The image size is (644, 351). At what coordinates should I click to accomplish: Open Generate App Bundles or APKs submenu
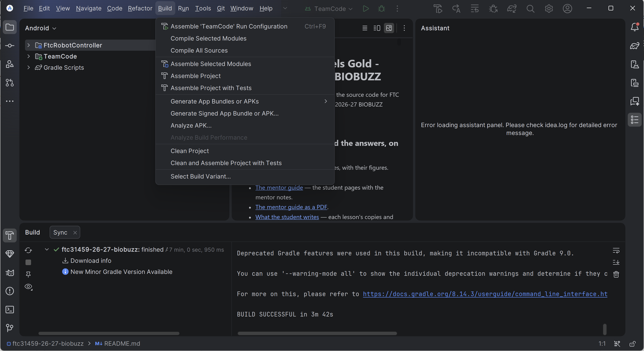(x=245, y=101)
